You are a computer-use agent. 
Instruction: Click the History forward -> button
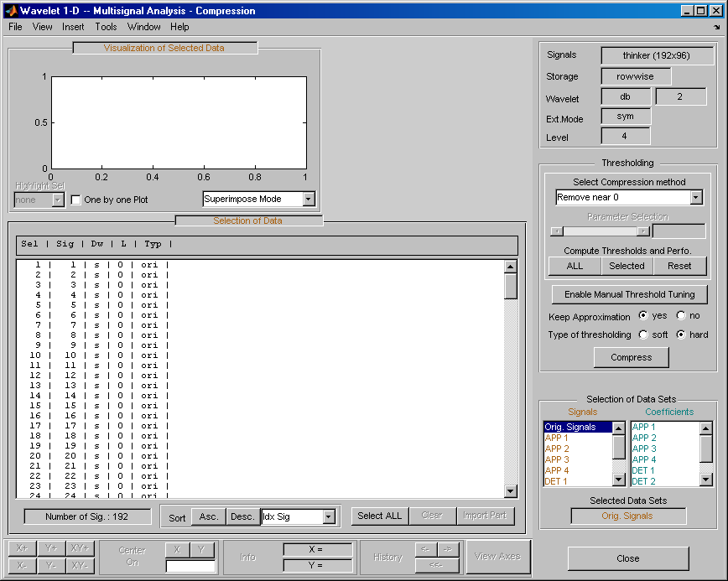coord(448,549)
